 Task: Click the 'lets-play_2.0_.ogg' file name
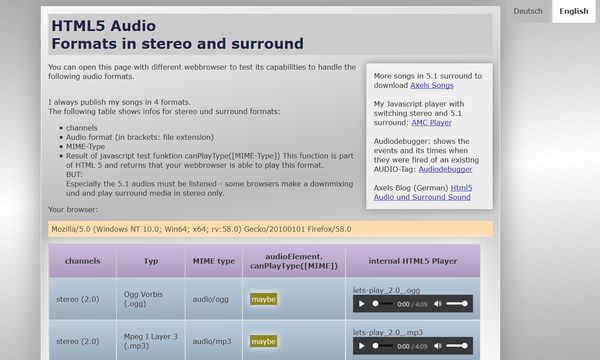coord(386,290)
